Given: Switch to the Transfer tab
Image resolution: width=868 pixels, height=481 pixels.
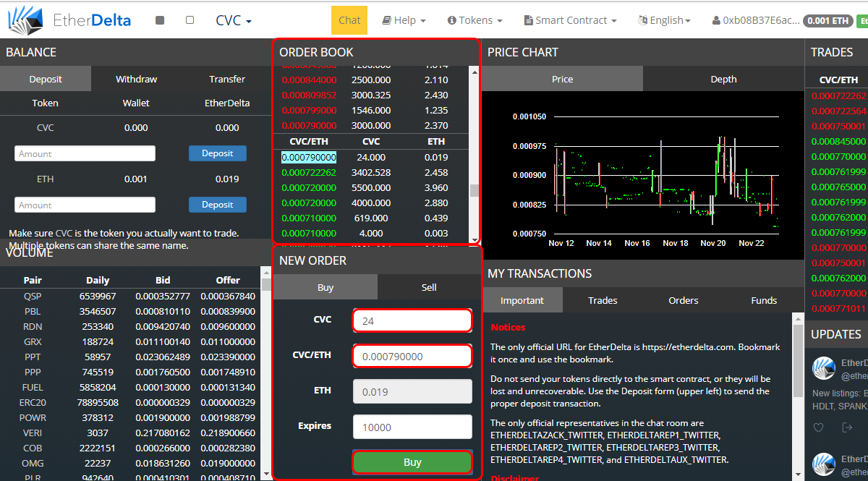Looking at the screenshot, I should click(227, 79).
